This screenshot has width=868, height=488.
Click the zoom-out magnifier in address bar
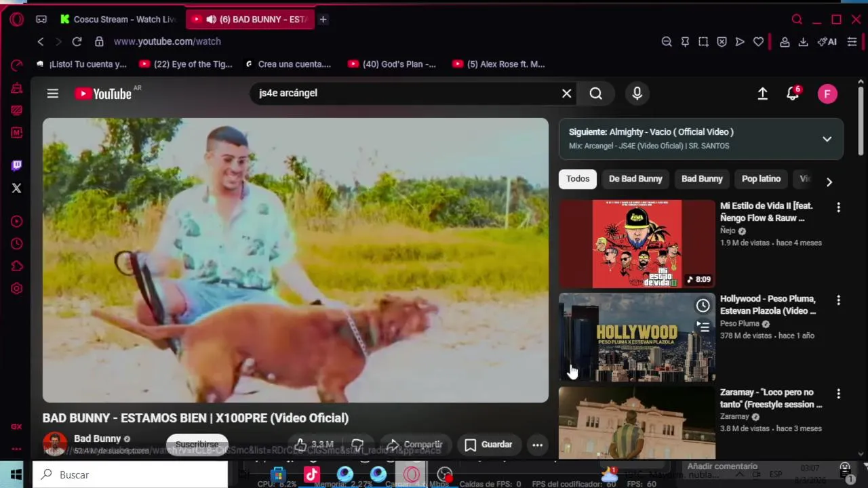[667, 41]
